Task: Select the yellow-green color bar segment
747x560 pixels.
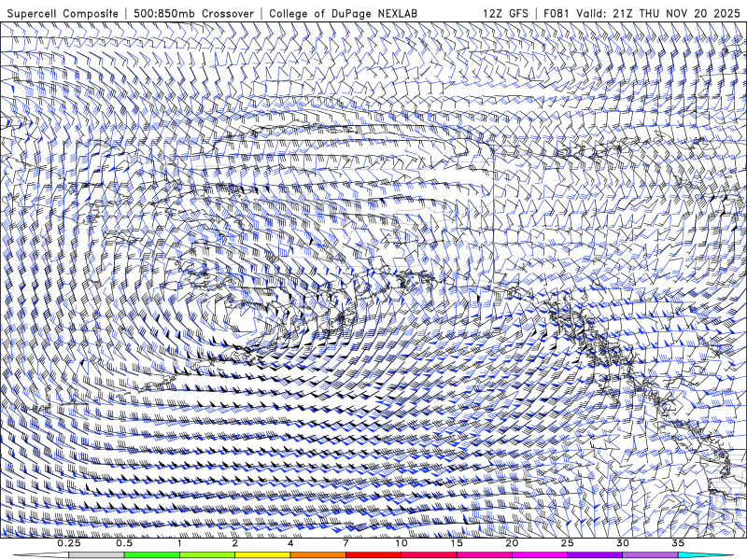Action: 207,555
